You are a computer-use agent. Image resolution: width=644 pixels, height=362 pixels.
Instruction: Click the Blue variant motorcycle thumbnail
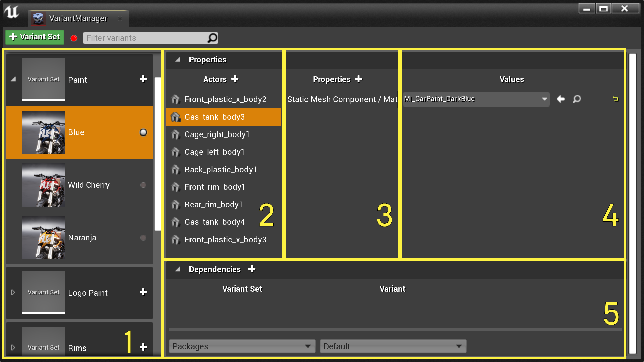44,132
